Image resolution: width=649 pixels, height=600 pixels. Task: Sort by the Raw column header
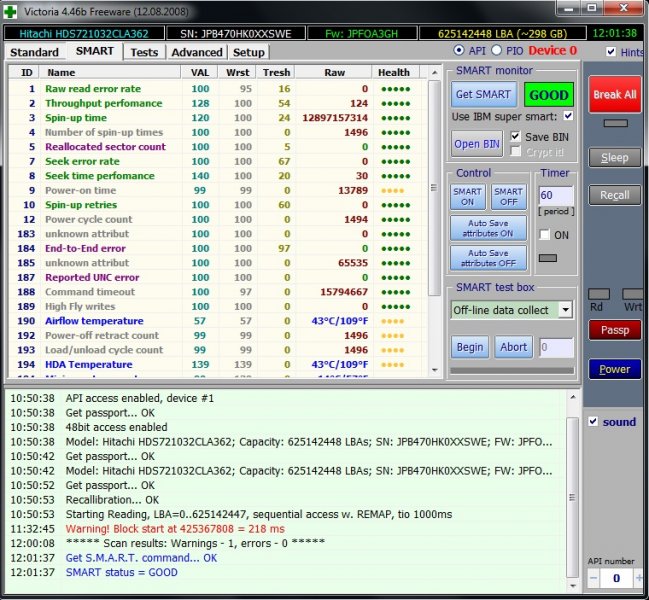point(334,72)
